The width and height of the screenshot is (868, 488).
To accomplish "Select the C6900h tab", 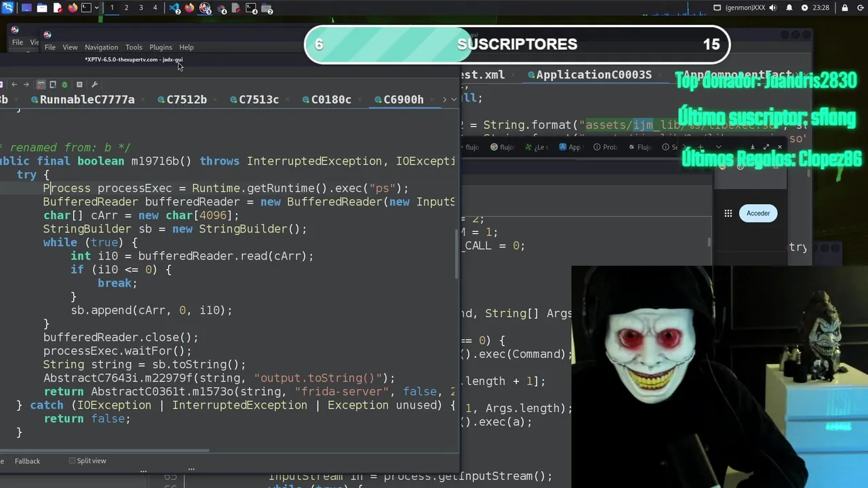I will click(403, 100).
